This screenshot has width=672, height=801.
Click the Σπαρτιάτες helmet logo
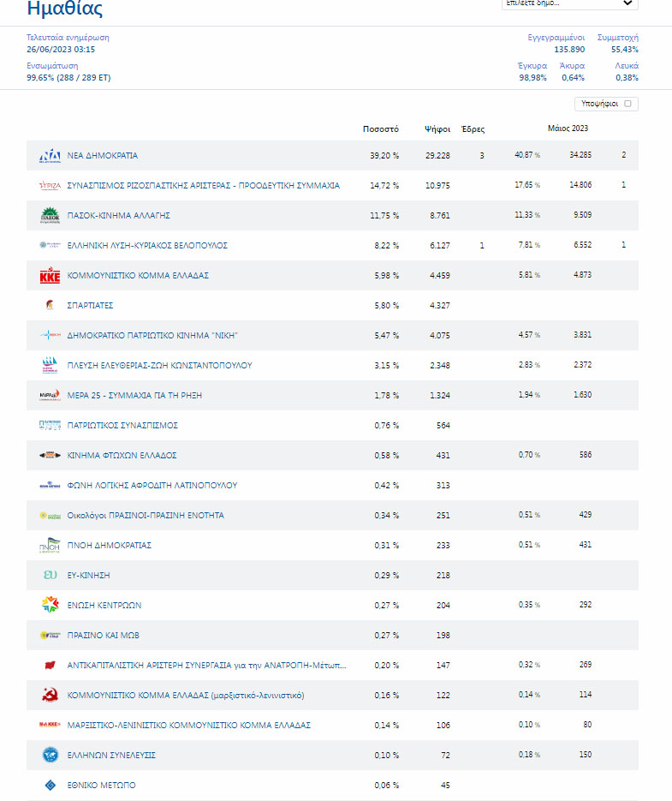pyautogui.click(x=49, y=305)
